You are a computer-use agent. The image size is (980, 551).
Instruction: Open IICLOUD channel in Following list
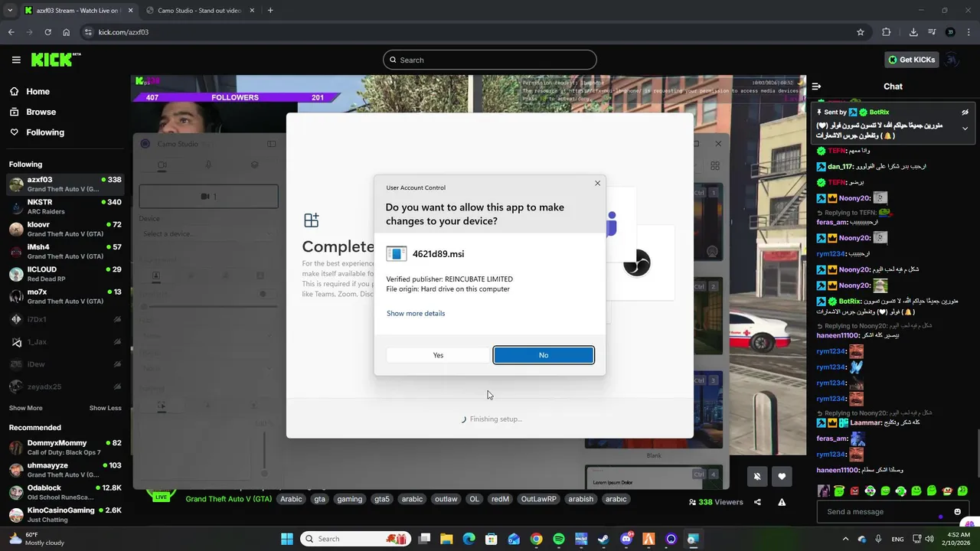(x=65, y=274)
